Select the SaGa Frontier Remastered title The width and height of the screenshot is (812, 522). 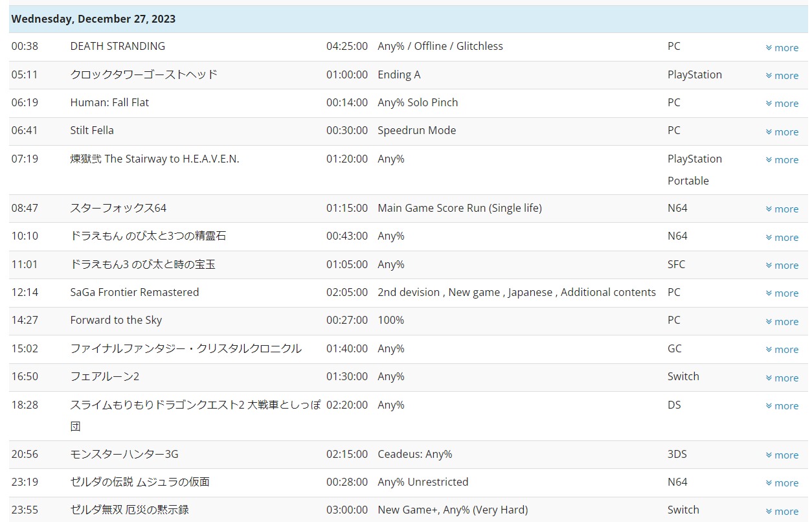click(x=135, y=292)
